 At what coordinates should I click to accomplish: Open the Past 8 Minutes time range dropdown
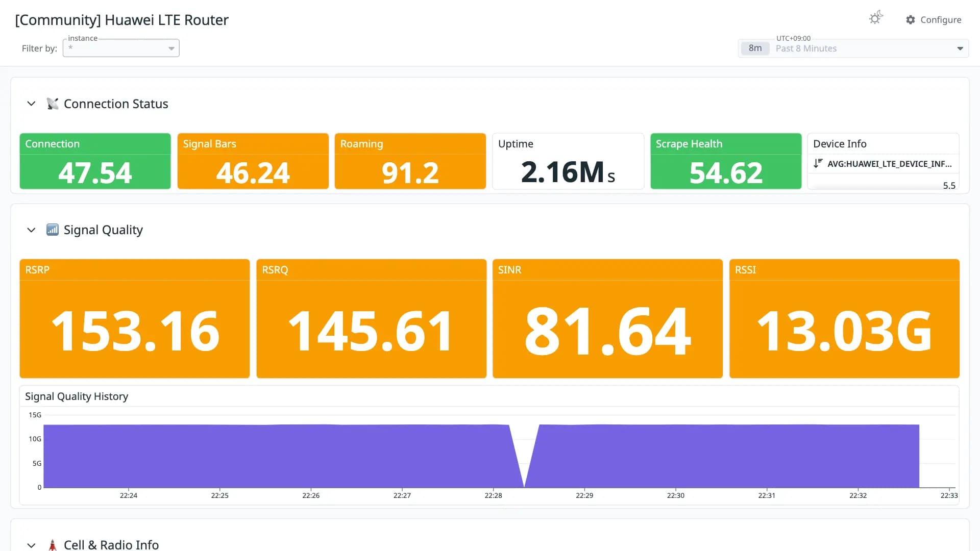click(853, 48)
